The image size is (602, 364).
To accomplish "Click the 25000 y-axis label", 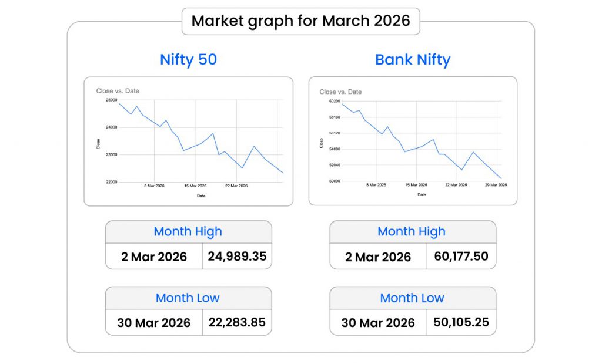I will 111,100.
